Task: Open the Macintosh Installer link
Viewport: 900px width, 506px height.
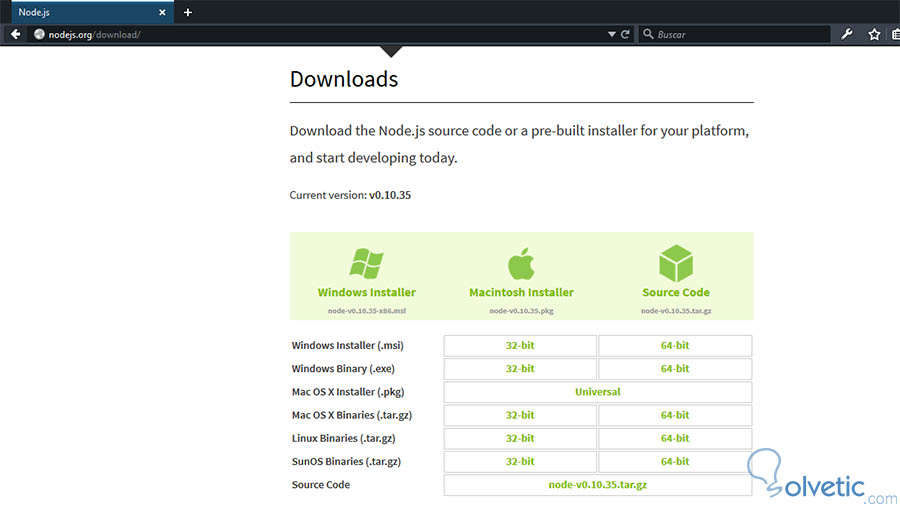Action: click(522, 293)
